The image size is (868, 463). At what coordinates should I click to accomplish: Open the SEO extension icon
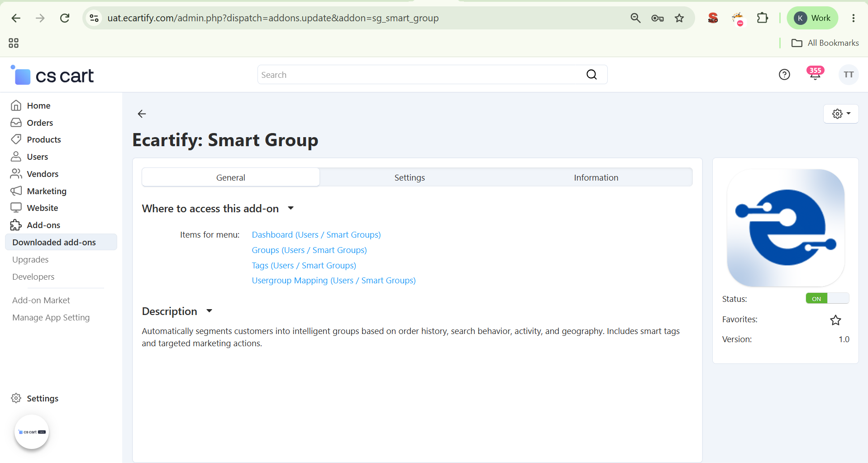pyautogui.click(x=713, y=18)
